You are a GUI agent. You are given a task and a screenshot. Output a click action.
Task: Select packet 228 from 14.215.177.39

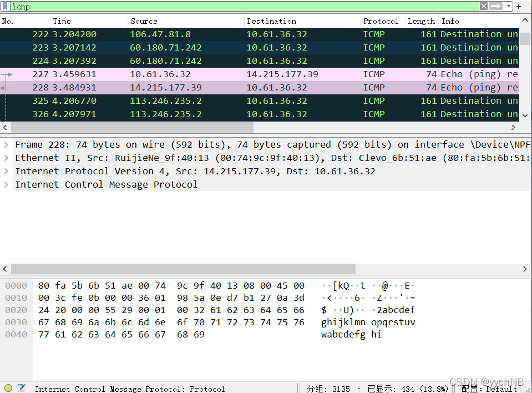[x=260, y=88]
